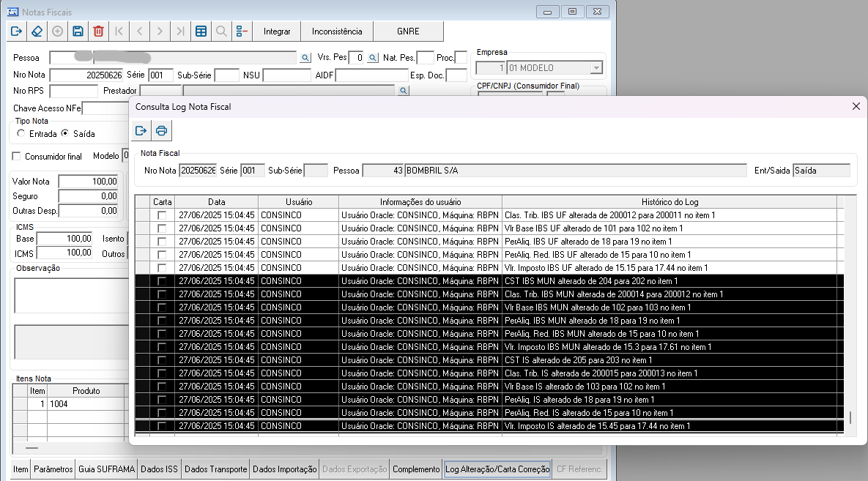The height and width of the screenshot is (481, 868).
Task: Click the Nro Nota field in main window
Action: coord(86,75)
